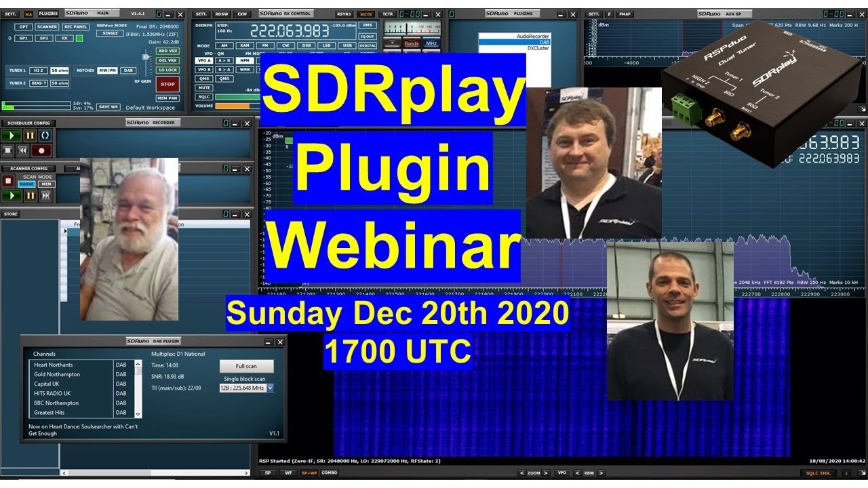Viewport: 868px width, 488px height.
Task: Open the single block scan dropdown
Action: click(270, 388)
